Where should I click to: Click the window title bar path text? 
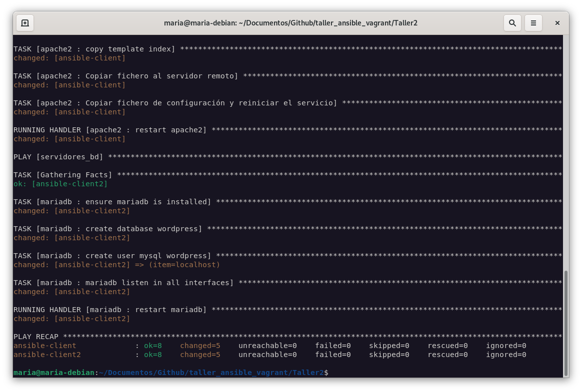pos(290,23)
